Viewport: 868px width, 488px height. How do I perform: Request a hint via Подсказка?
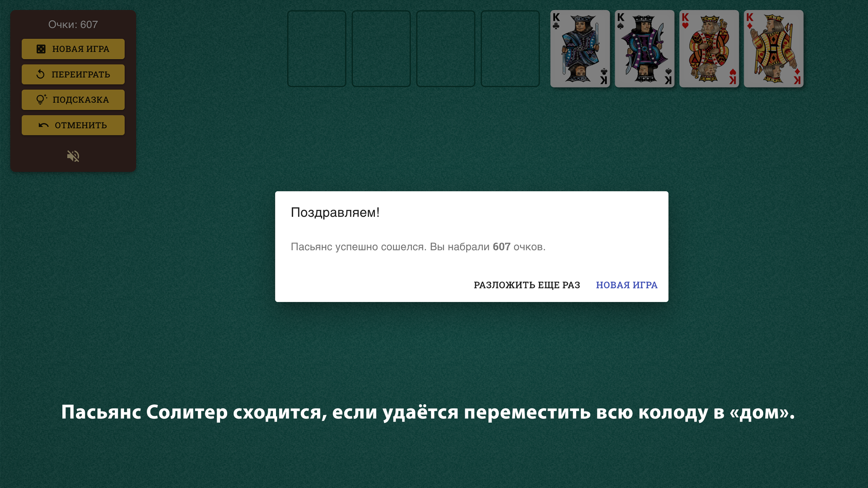73,99
